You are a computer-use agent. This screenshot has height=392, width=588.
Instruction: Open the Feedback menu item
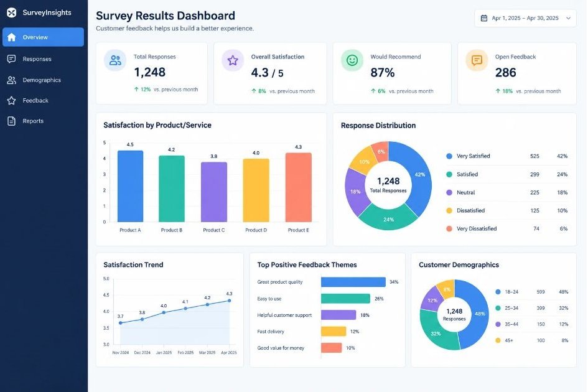[43, 101]
